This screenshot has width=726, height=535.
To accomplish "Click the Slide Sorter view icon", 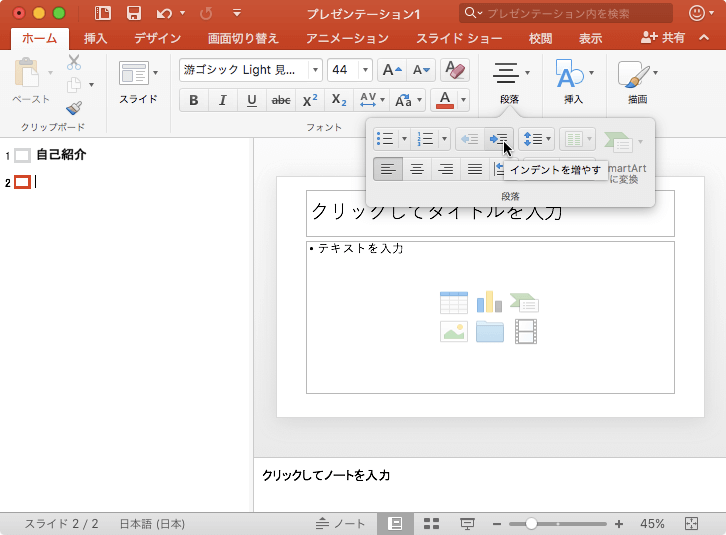I will pyautogui.click(x=432, y=524).
